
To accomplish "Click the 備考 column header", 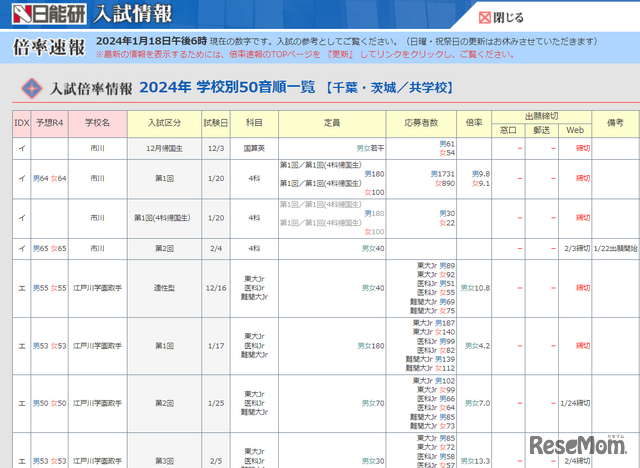I will point(614,122).
